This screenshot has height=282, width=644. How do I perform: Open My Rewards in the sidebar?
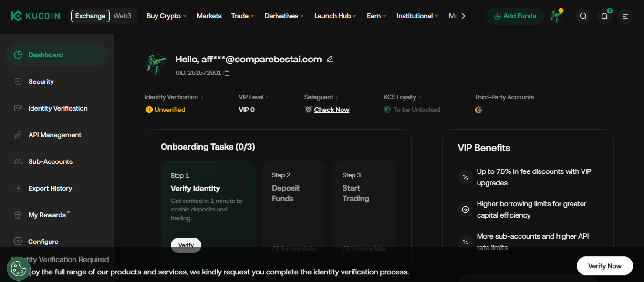[x=57, y=215]
